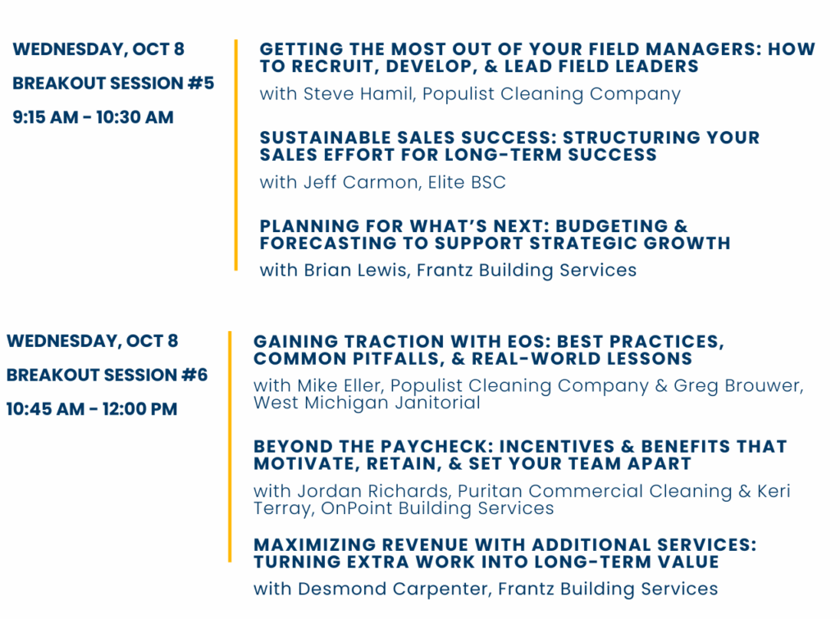Select the Brian Lewis, Frantz Building Services line
Screen dimensions: 840x619
point(448,271)
